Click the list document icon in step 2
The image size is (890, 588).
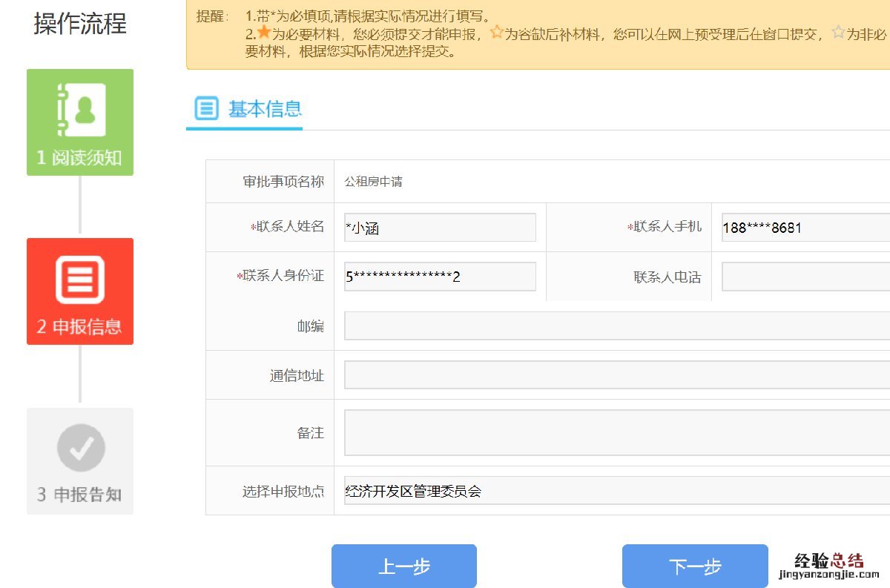click(80, 280)
